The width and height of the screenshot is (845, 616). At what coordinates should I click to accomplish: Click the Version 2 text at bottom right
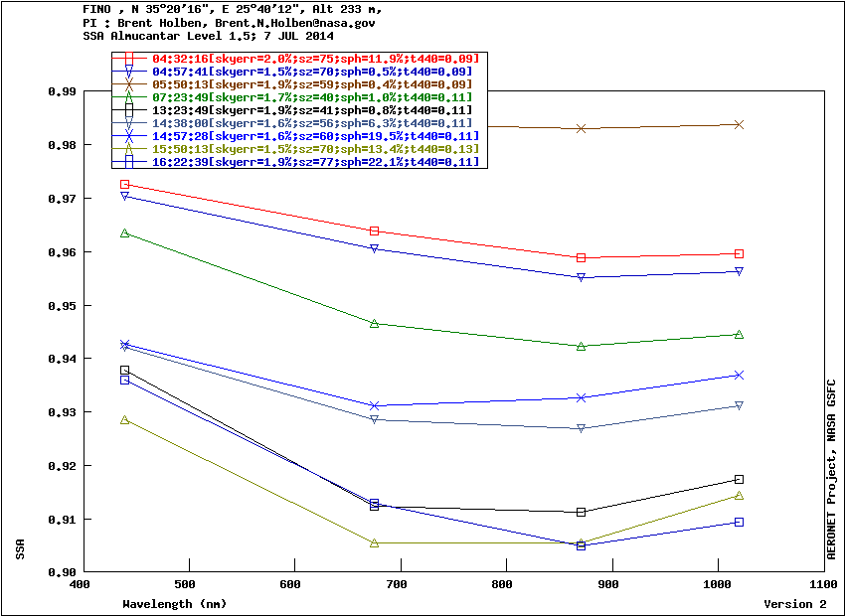794,604
